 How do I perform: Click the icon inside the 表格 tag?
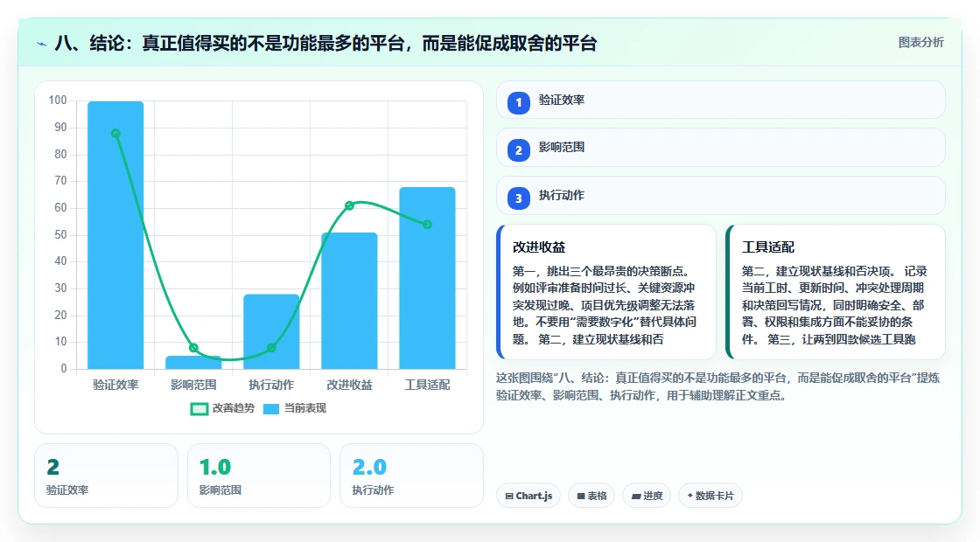pyautogui.click(x=581, y=497)
